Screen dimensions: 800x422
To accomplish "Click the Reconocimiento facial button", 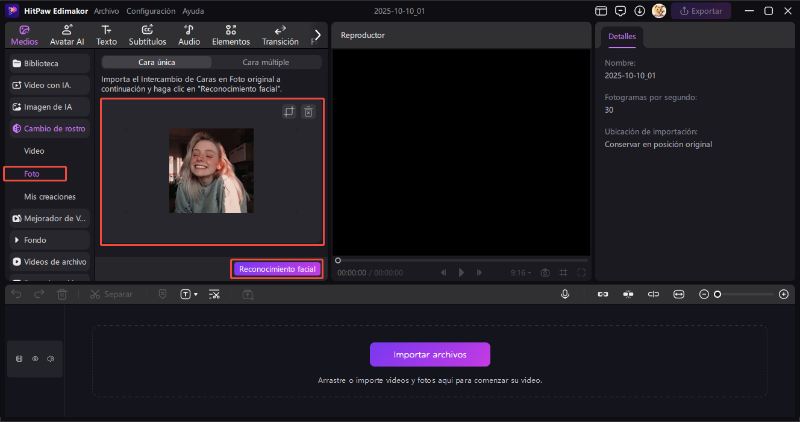I will 277,269.
